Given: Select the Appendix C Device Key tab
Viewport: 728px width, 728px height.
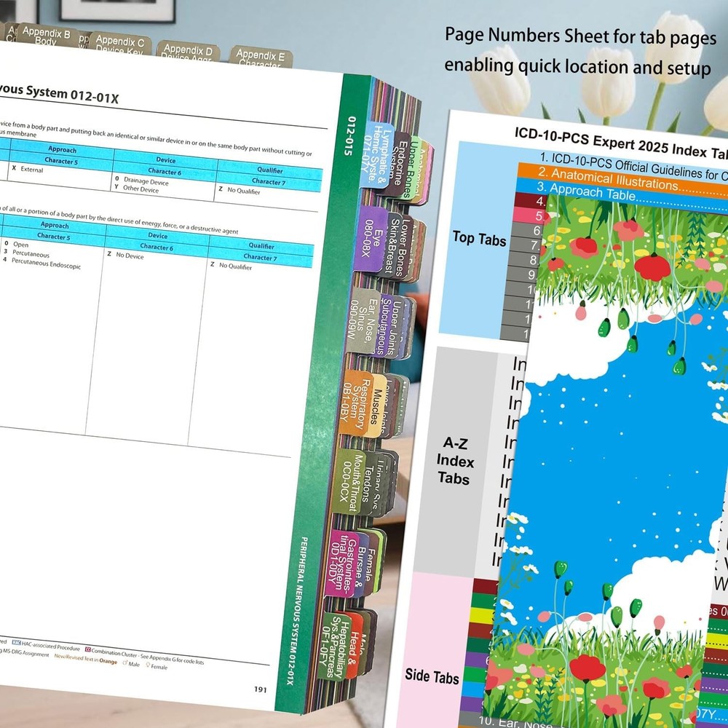Looking at the screenshot, I should click(x=120, y=44).
